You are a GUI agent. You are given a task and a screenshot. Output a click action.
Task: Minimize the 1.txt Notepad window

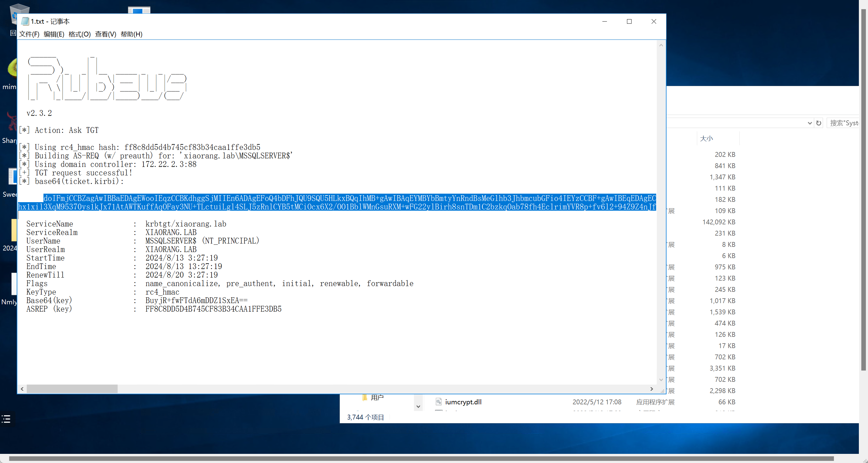pyautogui.click(x=604, y=21)
